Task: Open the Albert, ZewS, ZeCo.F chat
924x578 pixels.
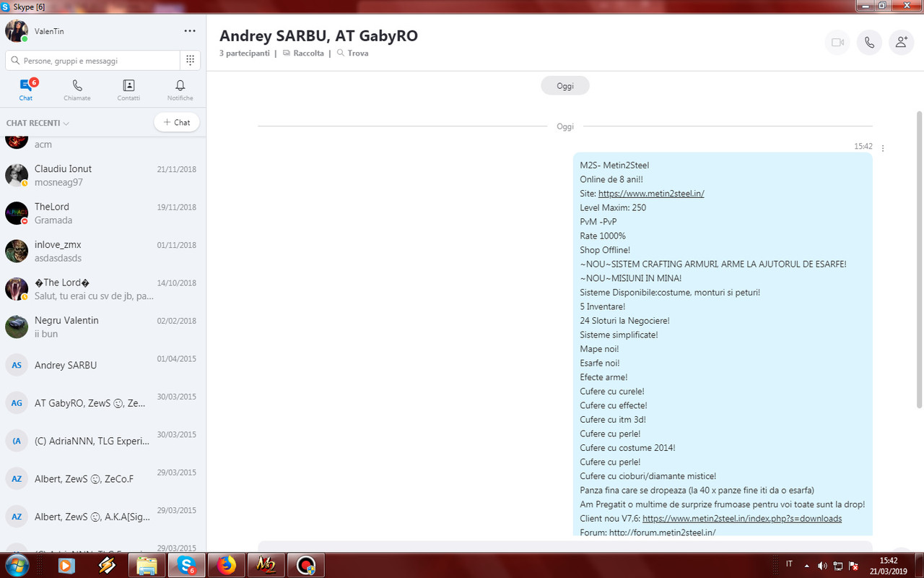Action: click(x=103, y=478)
